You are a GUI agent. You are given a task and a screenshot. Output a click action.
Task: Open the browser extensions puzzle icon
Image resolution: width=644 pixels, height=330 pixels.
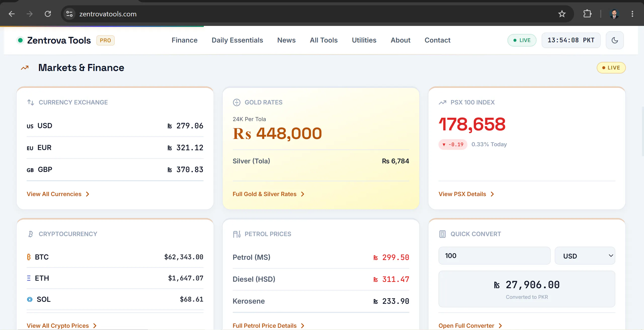pyautogui.click(x=587, y=14)
